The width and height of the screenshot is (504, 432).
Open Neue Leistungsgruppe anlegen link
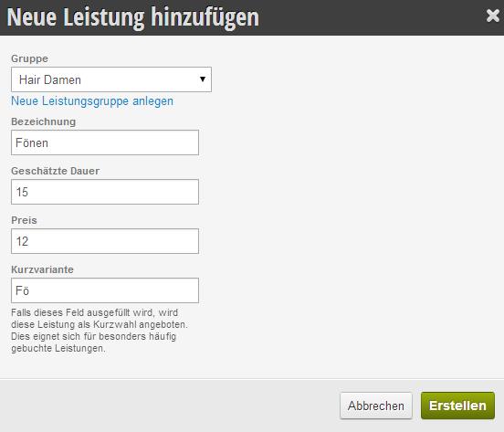(x=92, y=101)
